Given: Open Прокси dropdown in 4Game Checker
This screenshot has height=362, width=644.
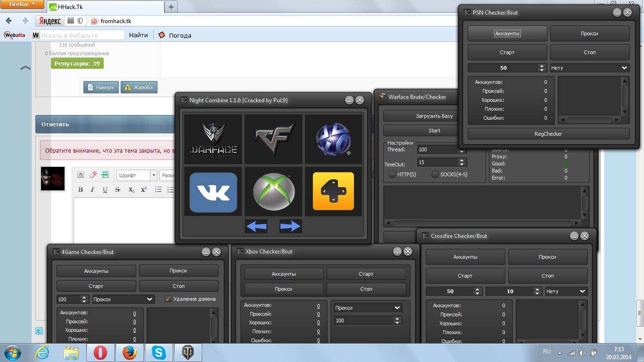Looking at the screenshot, I should 123,299.
